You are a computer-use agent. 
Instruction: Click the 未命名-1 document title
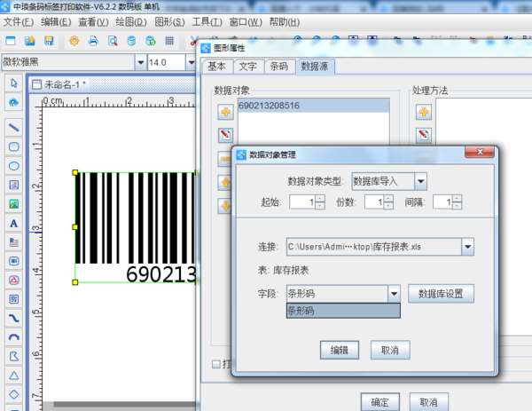(x=65, y=84)
